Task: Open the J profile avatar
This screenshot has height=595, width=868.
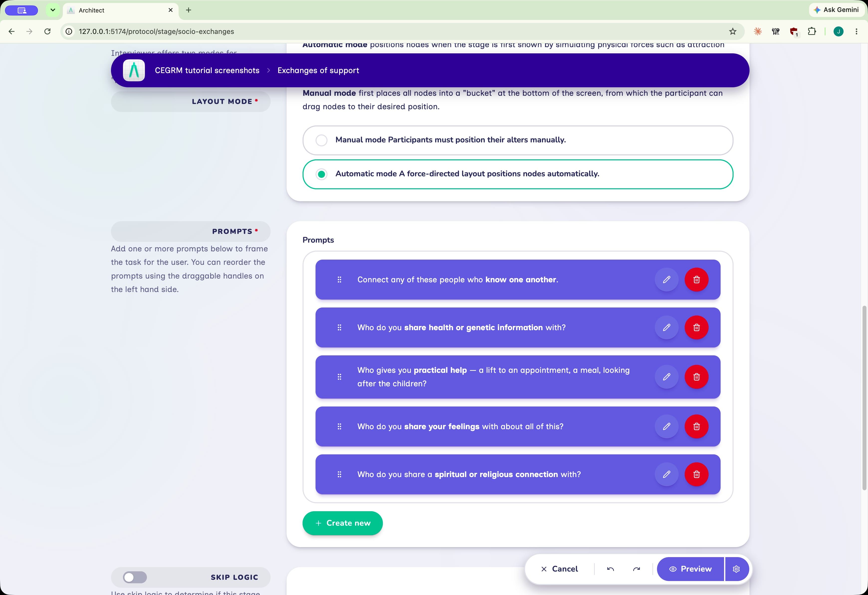Action: tap(838, 31)
